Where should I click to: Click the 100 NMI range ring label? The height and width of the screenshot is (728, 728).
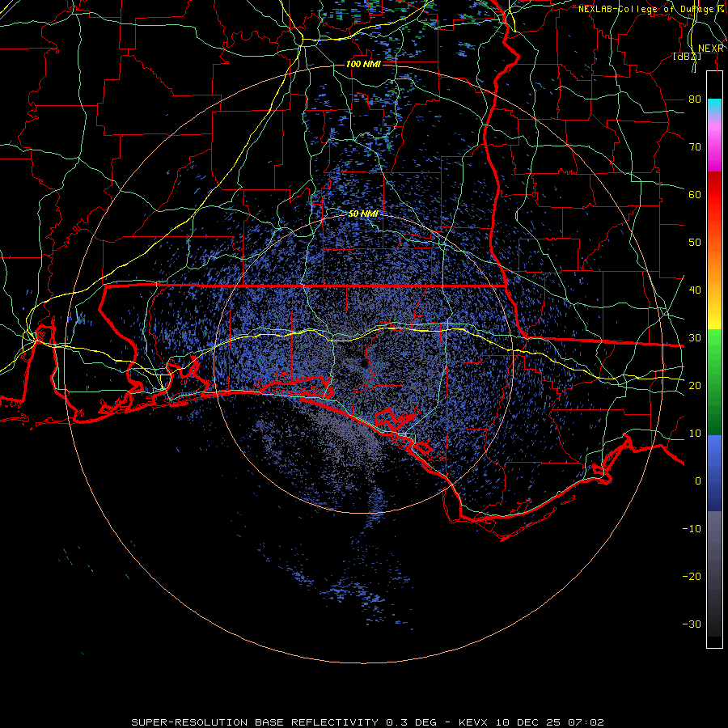(x=363, y=64)
